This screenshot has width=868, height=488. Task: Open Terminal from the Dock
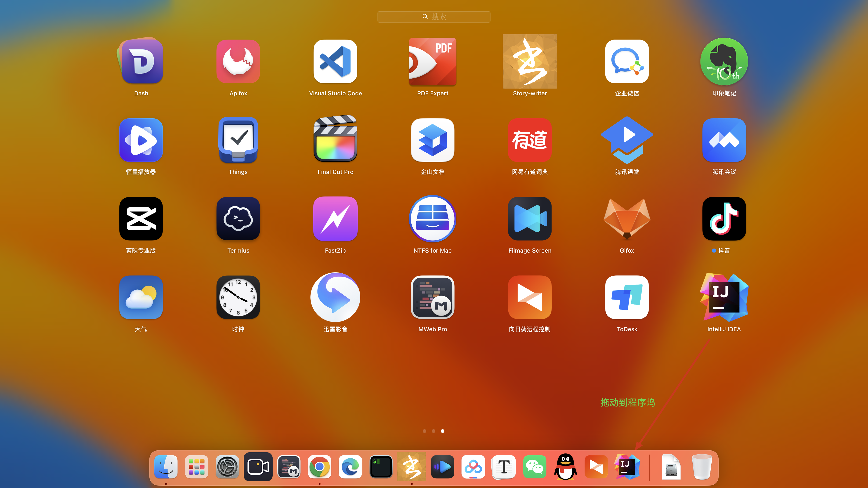pos(381,467)
